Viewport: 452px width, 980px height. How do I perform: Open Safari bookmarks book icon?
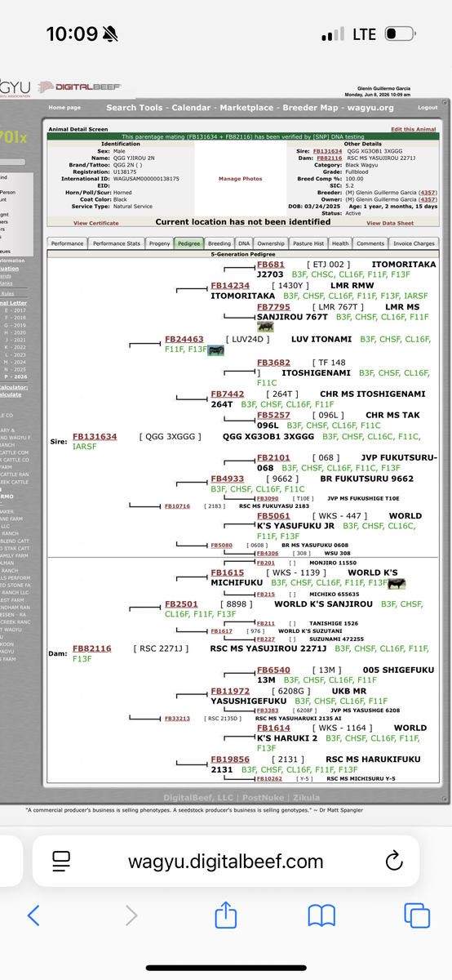click(x=321, y=915)
